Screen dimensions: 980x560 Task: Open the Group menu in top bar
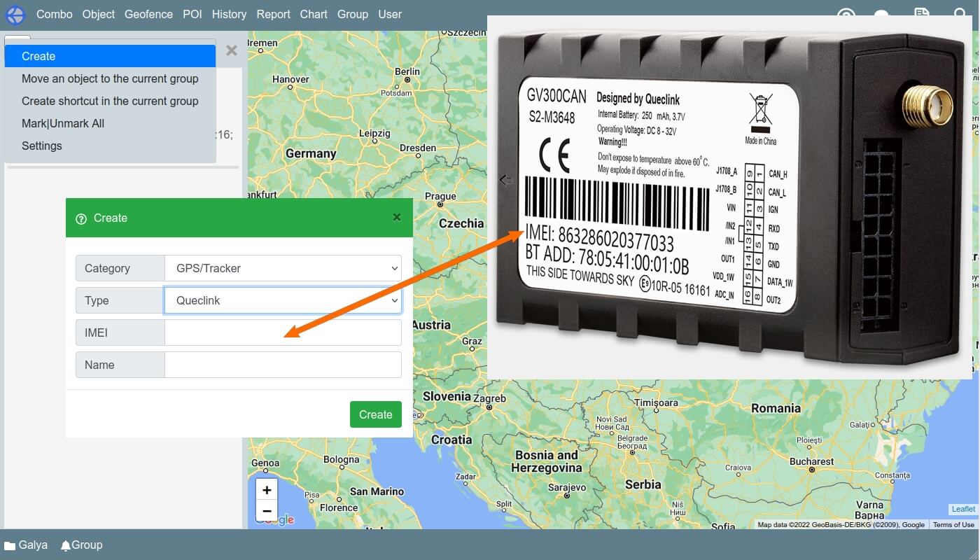[x=352, y=14]
